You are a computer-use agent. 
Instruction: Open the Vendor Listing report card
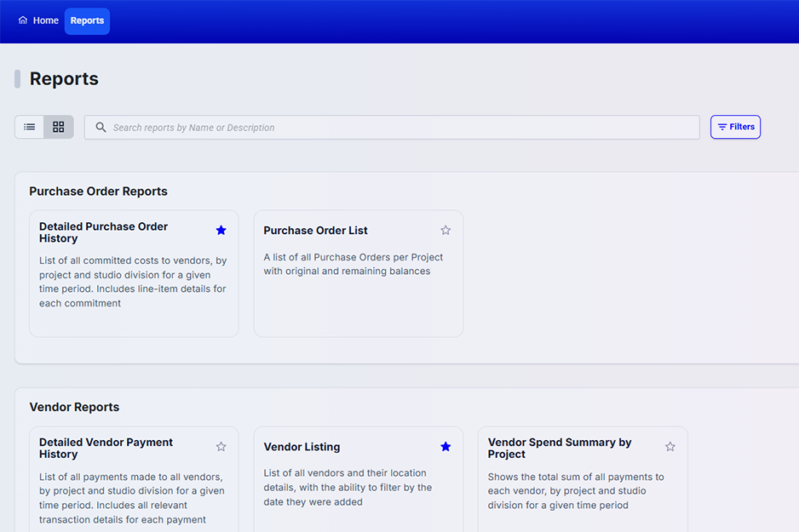[x=302, y=447]
